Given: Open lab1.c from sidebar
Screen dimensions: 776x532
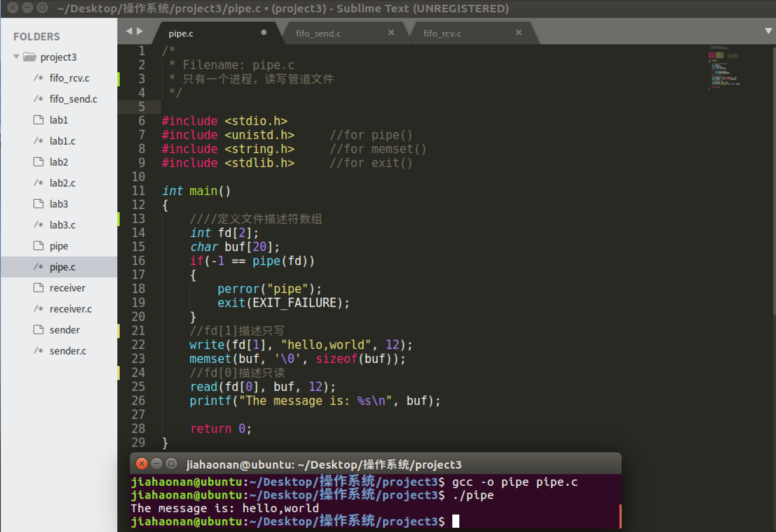Looking at the screenshot, I should pos(62,141).
